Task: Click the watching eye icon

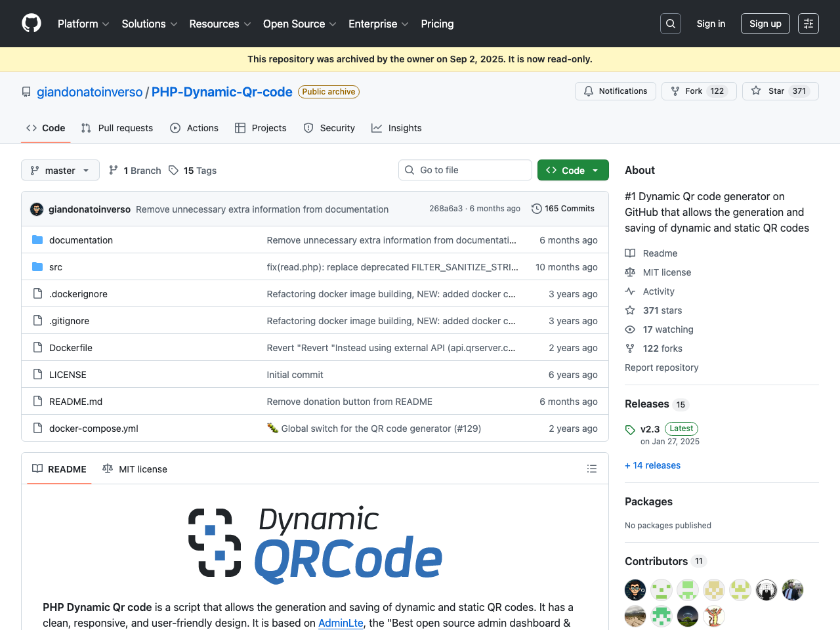Action: pos(630,329)
